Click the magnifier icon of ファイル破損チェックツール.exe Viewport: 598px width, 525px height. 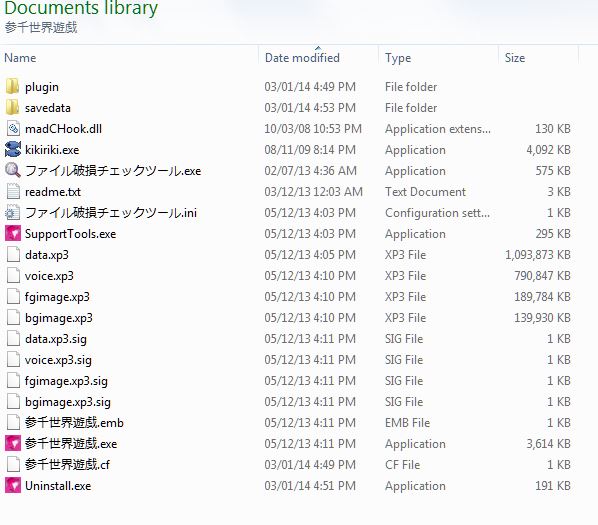[x=13, y=170]
